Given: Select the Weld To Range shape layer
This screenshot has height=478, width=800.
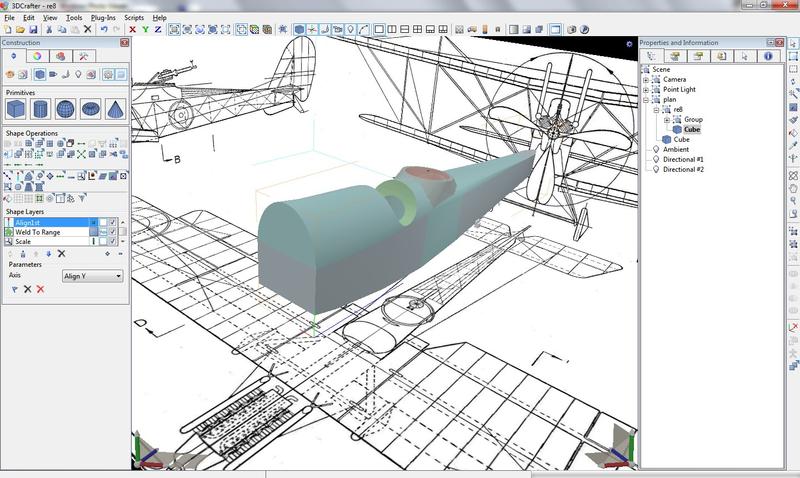Looking at the screenshot, I should click(38, 232).
